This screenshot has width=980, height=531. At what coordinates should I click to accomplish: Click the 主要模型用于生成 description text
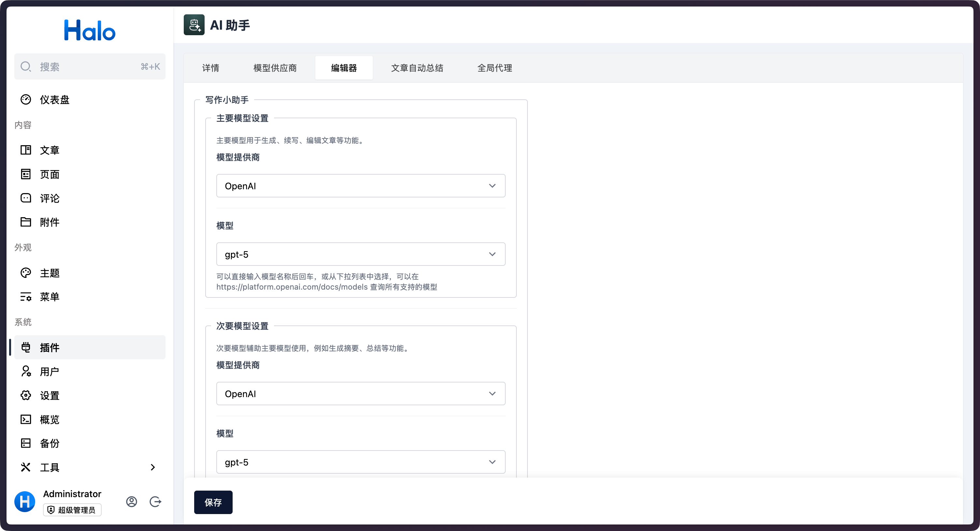tap(291, 140)
